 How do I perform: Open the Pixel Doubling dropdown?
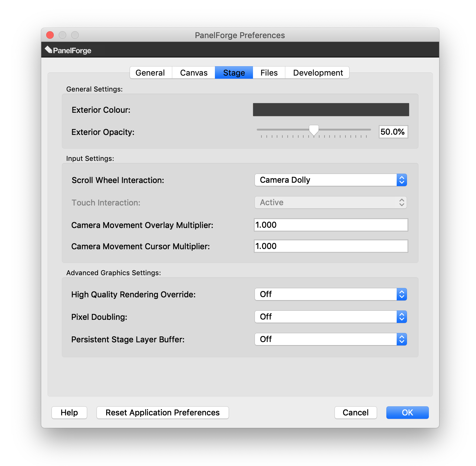330,317
